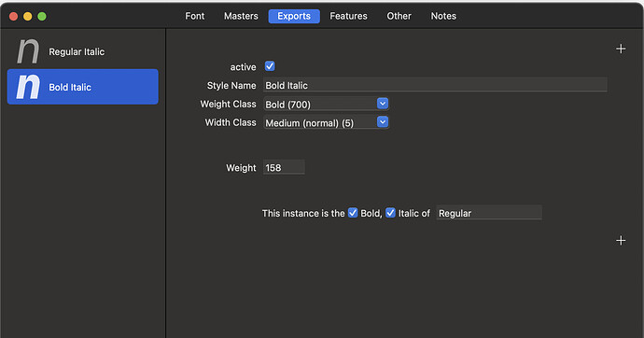The width and height of the screenshot is (644, 338).
Task: Open the Features tab
Action: tap(348, 16)
